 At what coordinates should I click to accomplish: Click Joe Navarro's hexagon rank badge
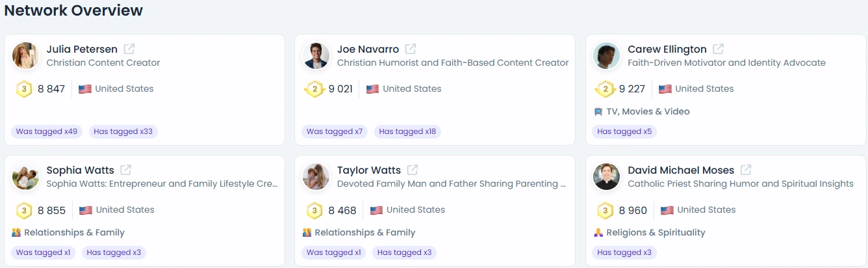point(314,89)
